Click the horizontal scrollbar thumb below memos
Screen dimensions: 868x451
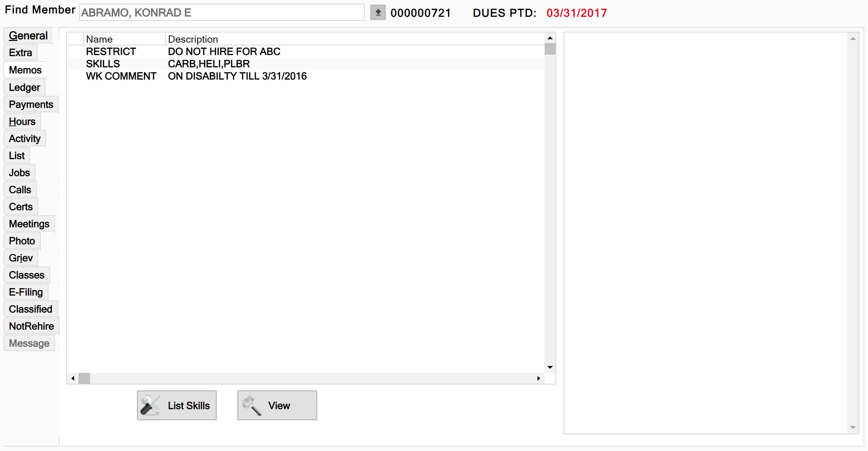tap(84, 378)
